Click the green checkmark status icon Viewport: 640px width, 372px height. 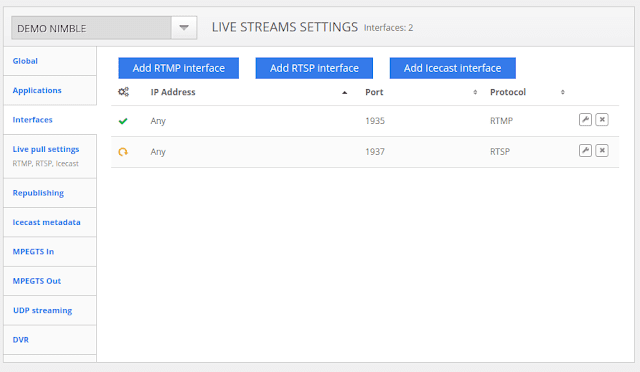tap(123, 121)
